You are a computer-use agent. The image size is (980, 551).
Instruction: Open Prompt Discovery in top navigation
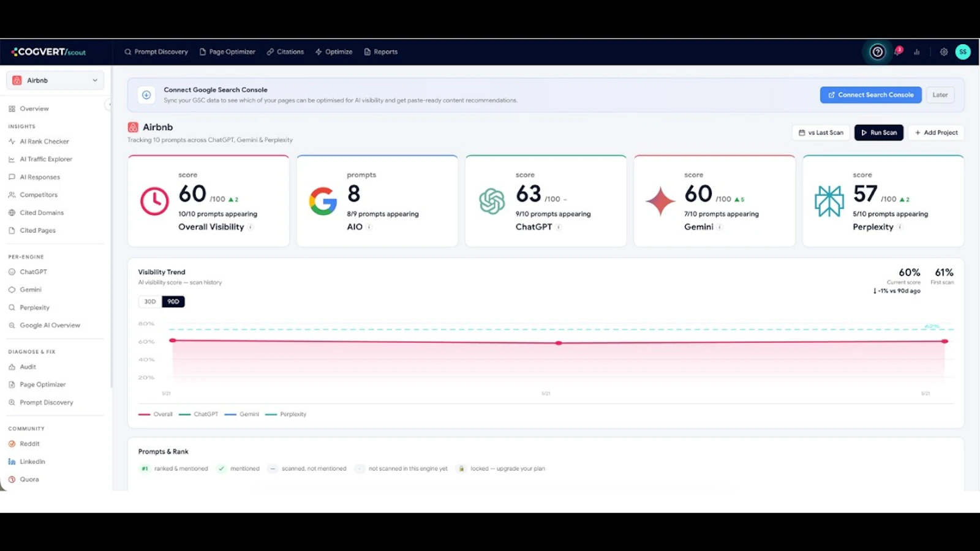(x=156, y=52)
